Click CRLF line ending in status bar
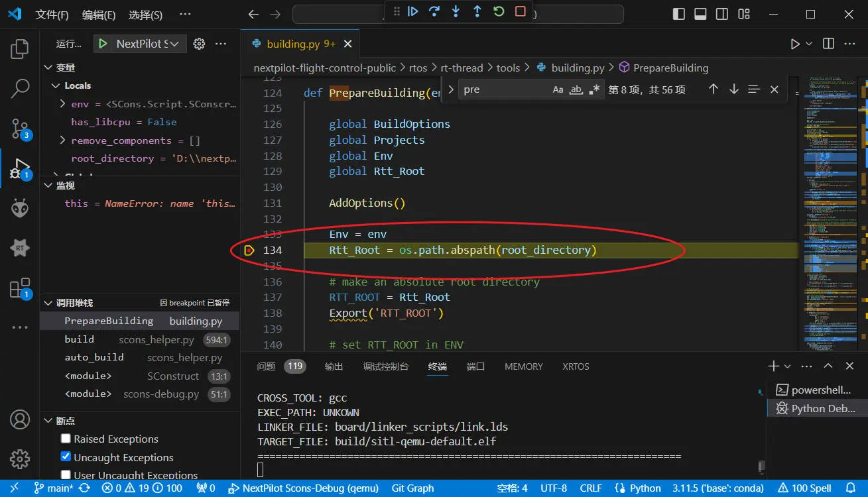Image resolution: width=868 pixels, height=497 pixels. (x=591, y=488)
